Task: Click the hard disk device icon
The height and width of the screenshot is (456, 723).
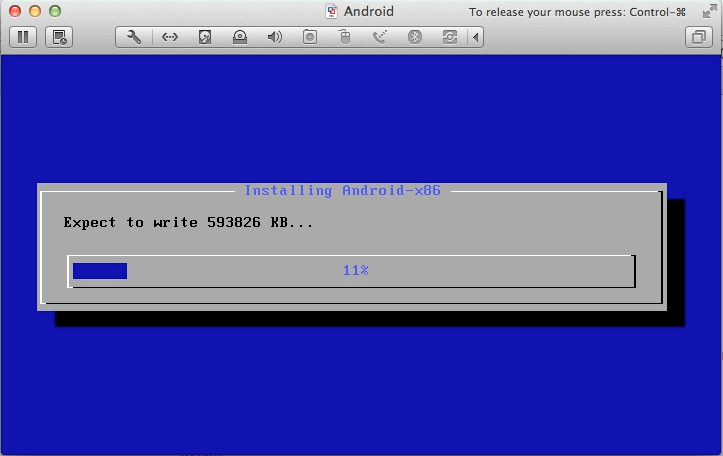Action: pyautogui.click(x=205, y=37)
